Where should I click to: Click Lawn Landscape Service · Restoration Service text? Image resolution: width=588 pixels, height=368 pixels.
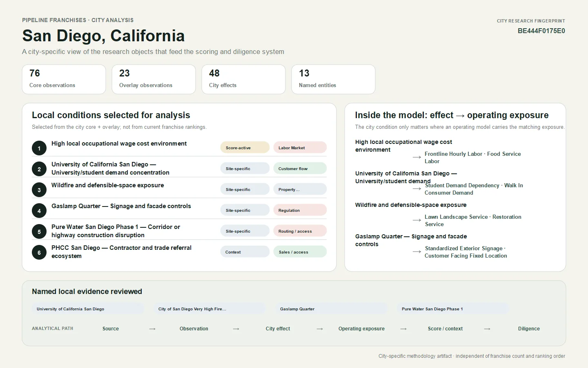coord(473,220)
